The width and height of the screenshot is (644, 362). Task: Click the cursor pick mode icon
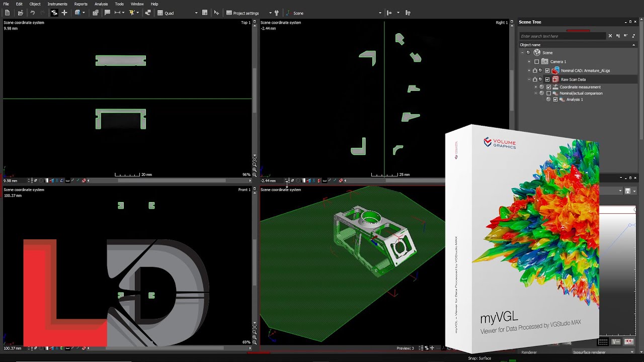coord(216,13)
